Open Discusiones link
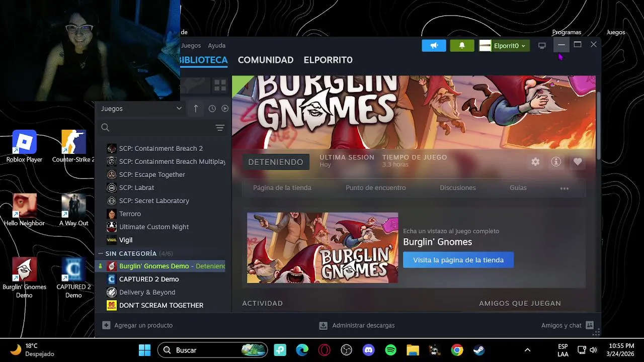This screenshot has height=362, width=644. [x=458, y=188]
